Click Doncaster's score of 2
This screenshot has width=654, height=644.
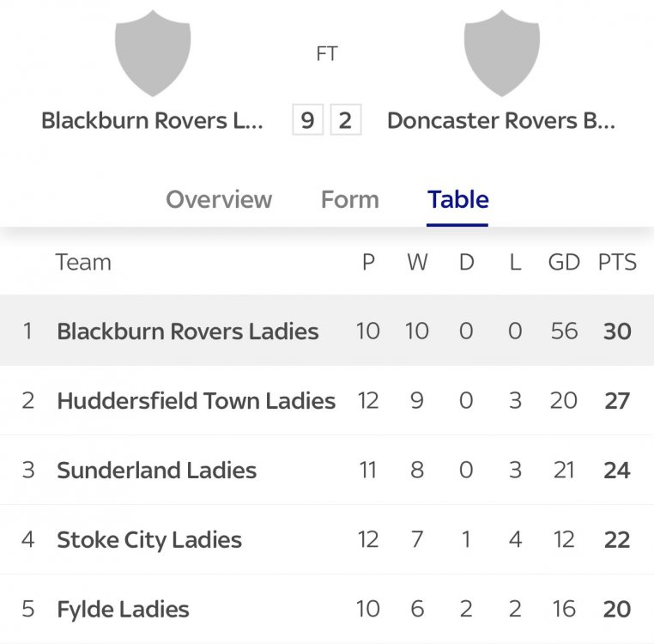(x=345, y=120)
